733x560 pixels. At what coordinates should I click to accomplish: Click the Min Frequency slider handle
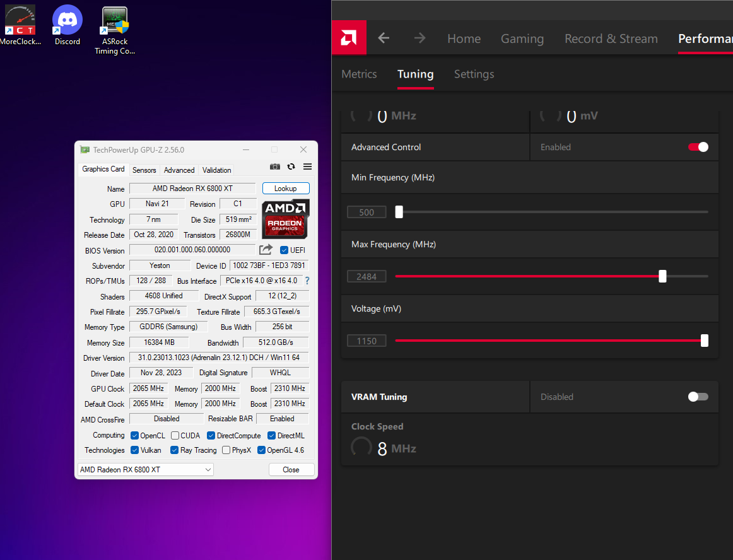click(399, 212)
